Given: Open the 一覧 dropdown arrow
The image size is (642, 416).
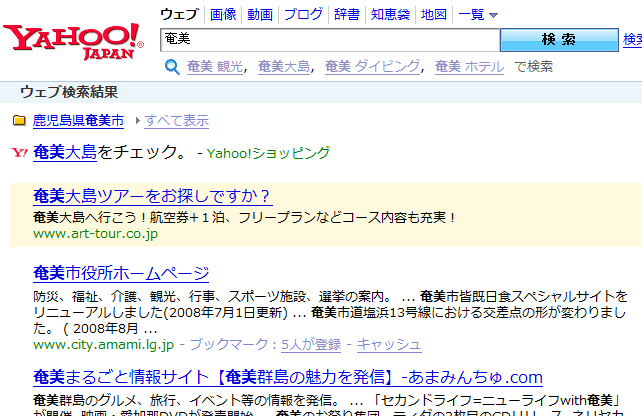Looking at the screenshot, I should point(493,16).
